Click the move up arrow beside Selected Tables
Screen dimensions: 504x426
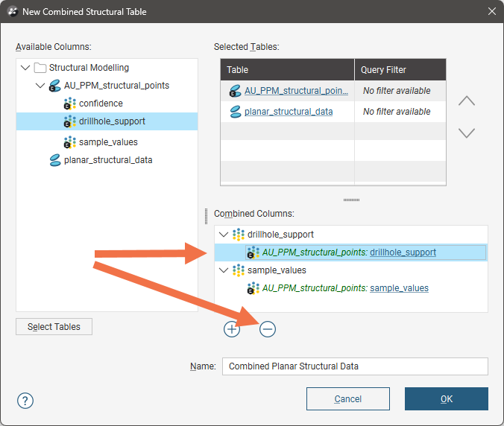point(466,101)
